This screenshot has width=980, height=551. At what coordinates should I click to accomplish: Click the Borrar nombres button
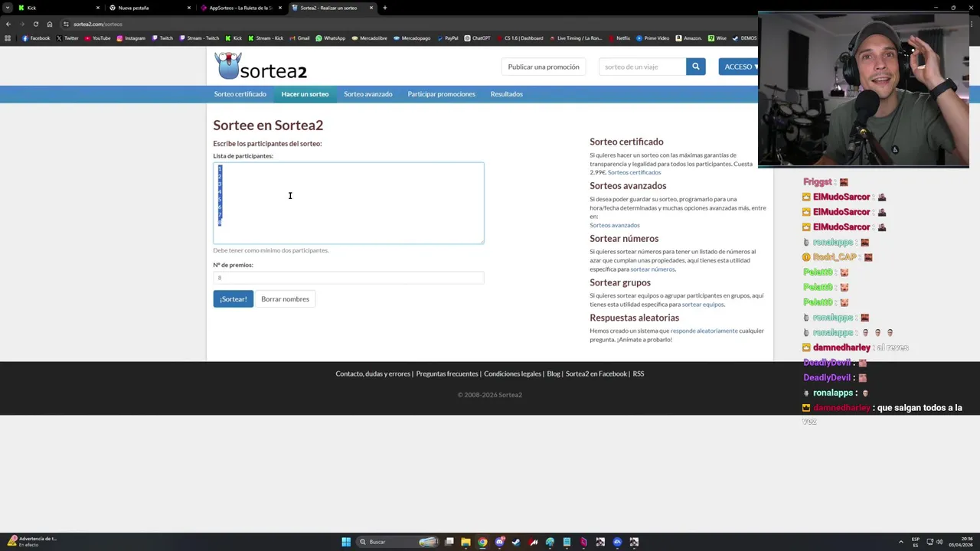[285, 299]
